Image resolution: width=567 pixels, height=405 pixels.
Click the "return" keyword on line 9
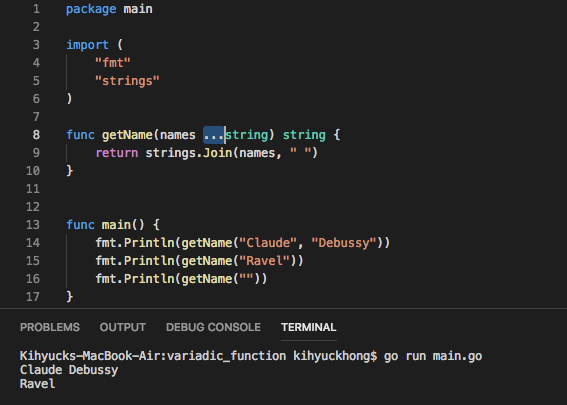click(117, 153)
